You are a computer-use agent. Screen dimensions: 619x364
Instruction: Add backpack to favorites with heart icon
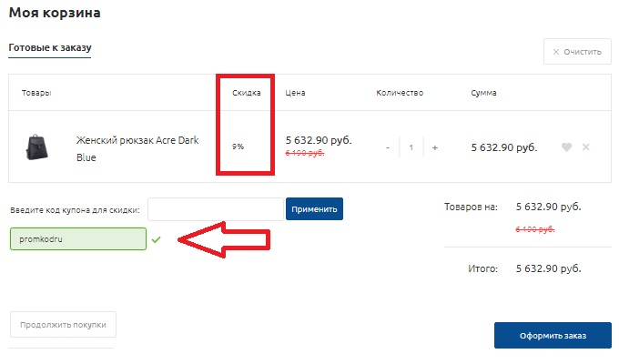566,147
